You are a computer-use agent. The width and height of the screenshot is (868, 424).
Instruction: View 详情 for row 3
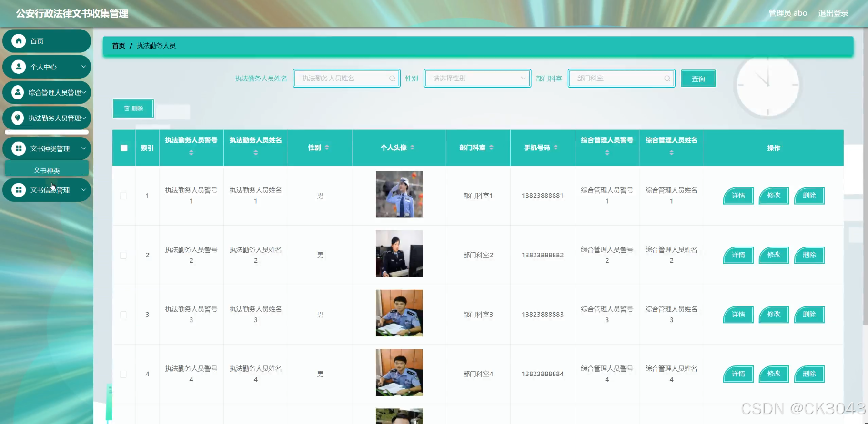pos(738,315)
